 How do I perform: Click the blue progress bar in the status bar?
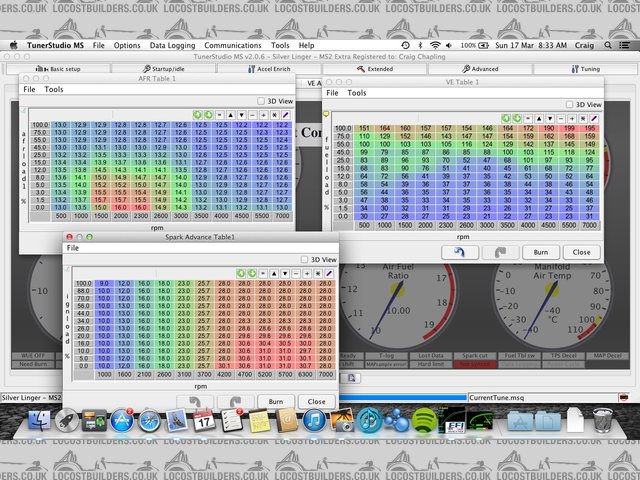tap(402, 398)
